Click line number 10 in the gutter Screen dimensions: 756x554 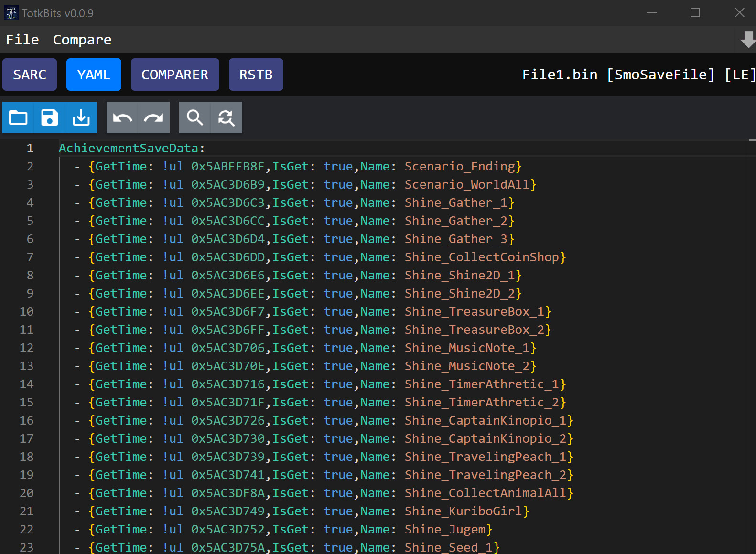click(27, 312)
